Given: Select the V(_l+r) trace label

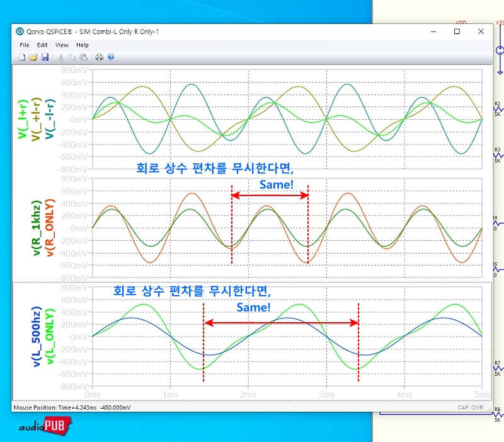Looking at the screenshot, I should coord(23,119).
